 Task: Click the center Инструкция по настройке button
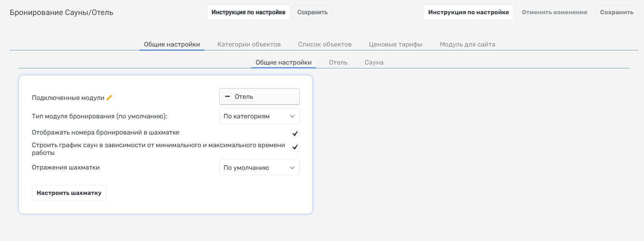249,12
